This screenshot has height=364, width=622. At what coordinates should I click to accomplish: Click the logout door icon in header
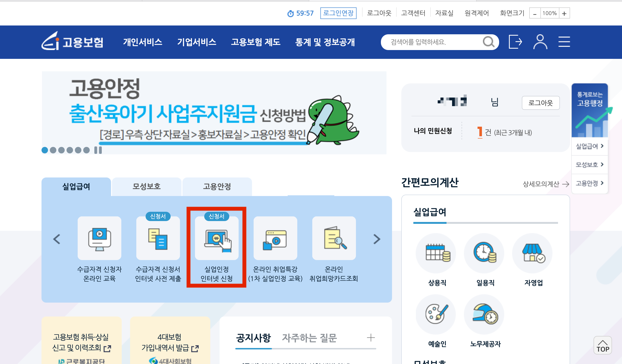tap(515, 42)
